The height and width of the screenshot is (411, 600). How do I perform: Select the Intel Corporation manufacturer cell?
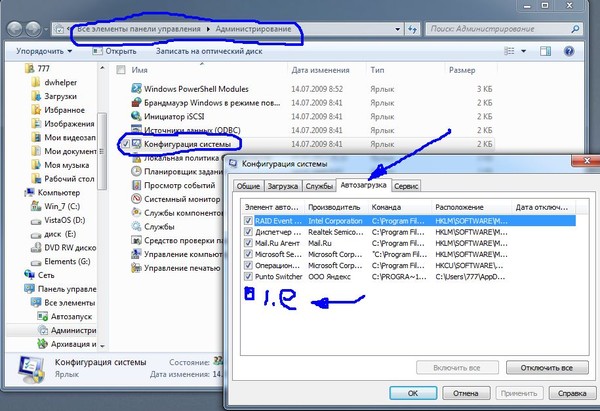tap(335, 221)
